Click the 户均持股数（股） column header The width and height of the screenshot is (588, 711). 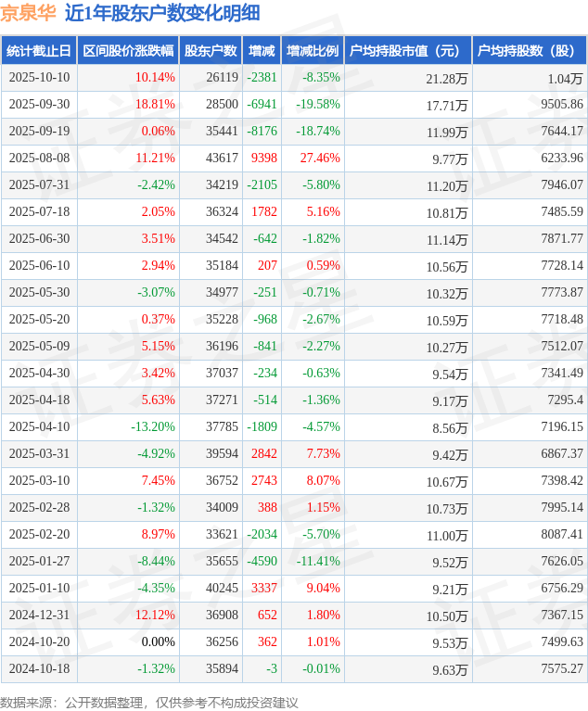[x=529, y=51]
